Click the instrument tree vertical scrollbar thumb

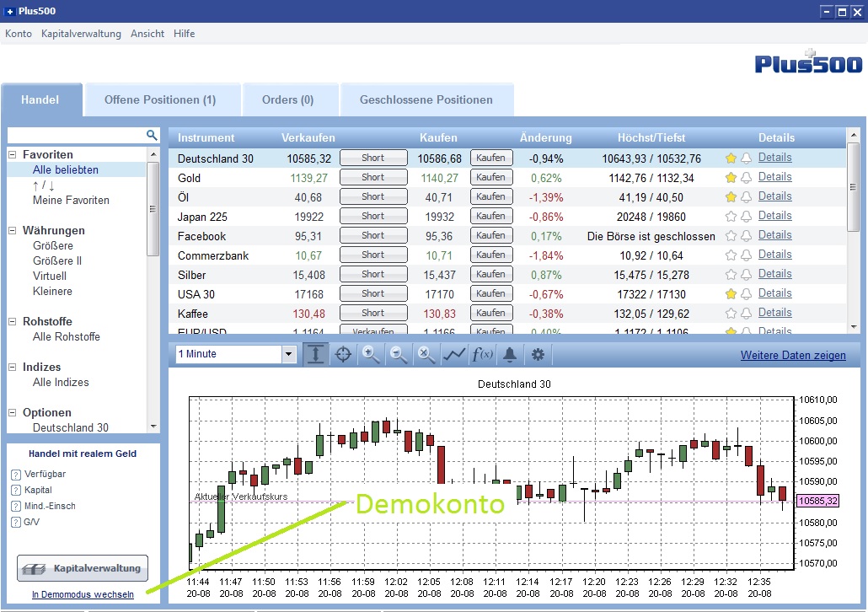click(x=153, y=209)
